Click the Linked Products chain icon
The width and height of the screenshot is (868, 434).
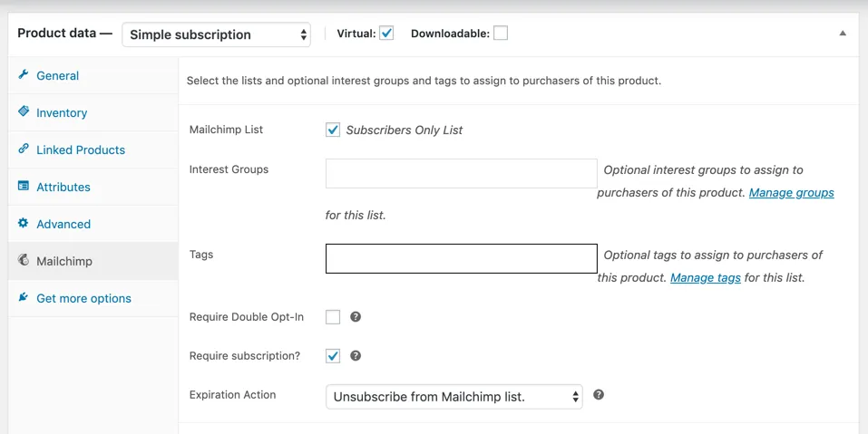pyautogui.click(x=24, y=149)
